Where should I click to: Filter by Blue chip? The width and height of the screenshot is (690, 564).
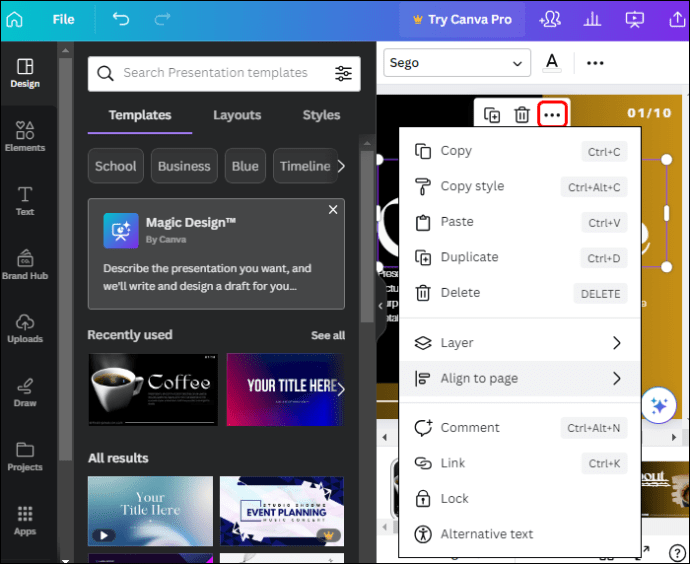click(245, 166)
